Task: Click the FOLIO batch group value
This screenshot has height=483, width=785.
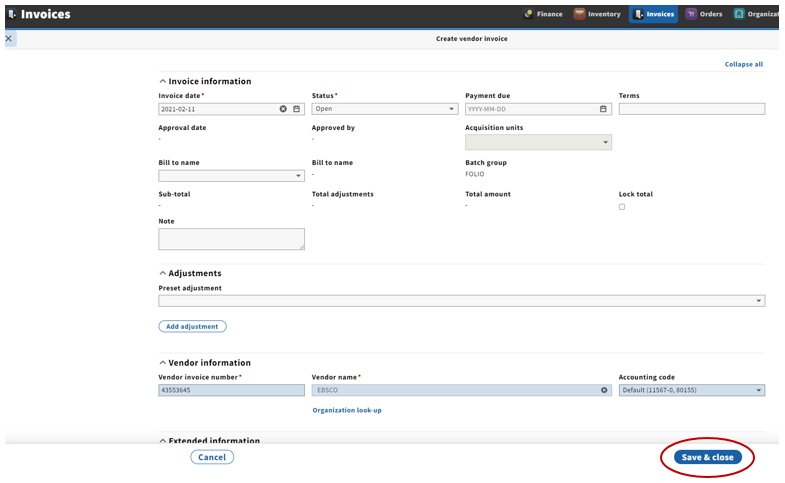Action: point(475,174)
